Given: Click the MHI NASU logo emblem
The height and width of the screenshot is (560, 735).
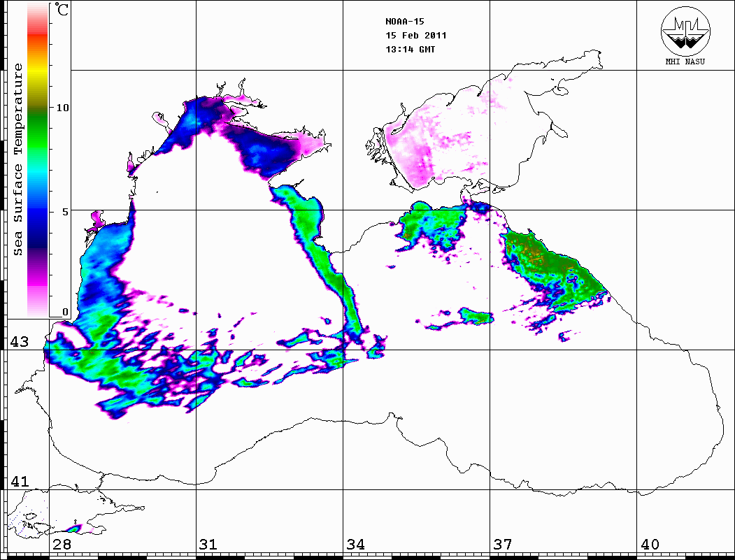Looking at the screenshot, I should [x=685, y=31].
